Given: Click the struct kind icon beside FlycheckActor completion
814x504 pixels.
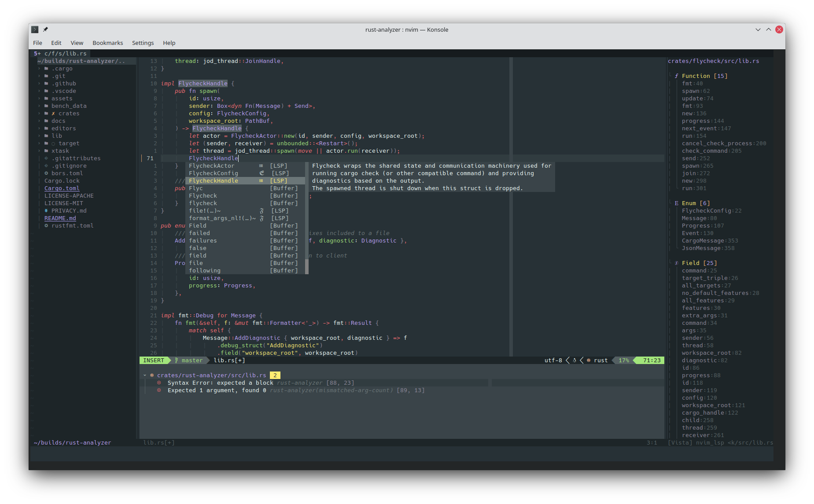Looking at the screenshot, I should pos(261,166).
